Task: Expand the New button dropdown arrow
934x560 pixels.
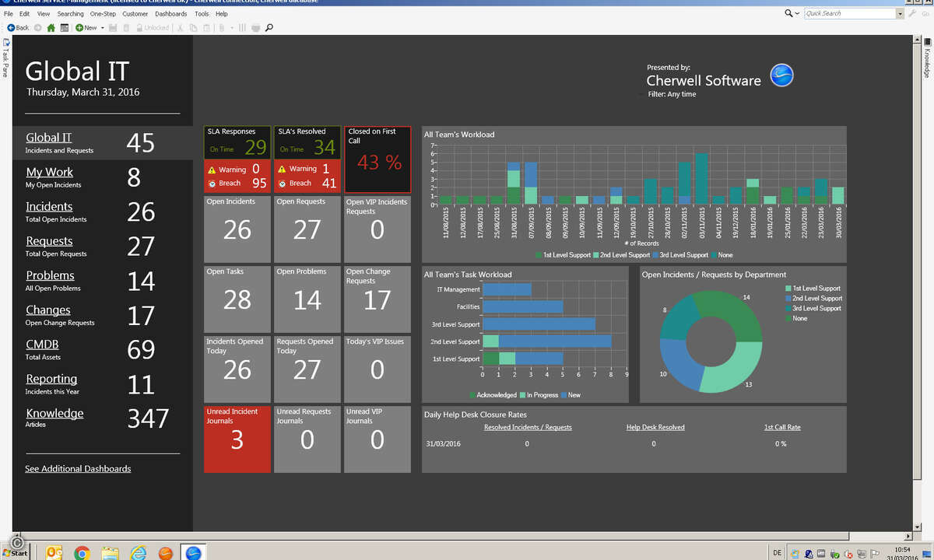Action: pos(103,27)
